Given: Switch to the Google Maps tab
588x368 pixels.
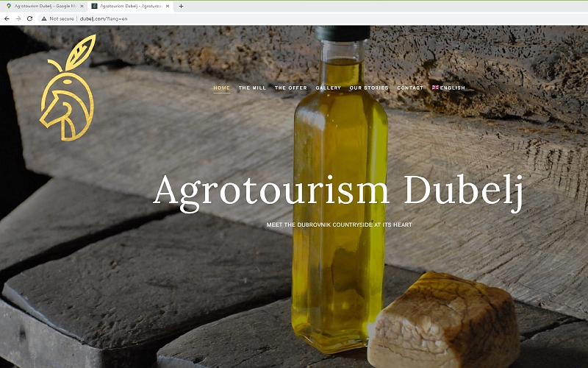Looking at the screenshot, I should click(x=45, y=7).
